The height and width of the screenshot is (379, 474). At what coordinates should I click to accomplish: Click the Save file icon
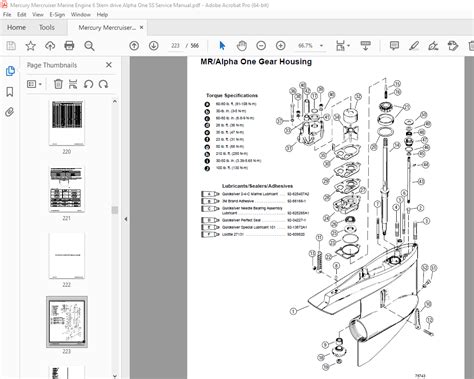click(x=11, y=46)
